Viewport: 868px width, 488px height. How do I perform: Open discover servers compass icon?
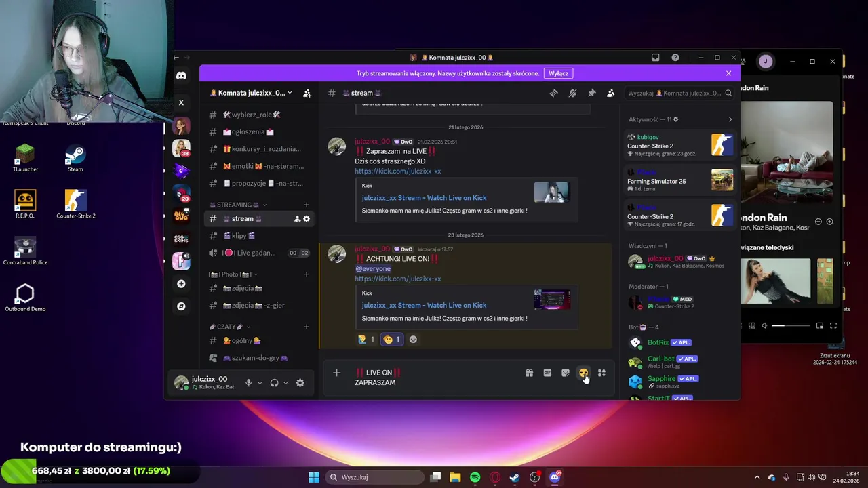(181, 306)
